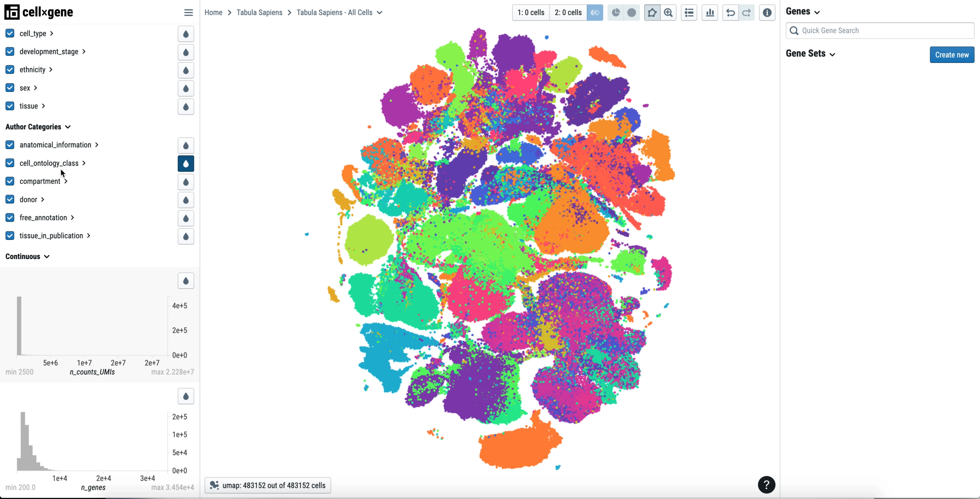This screenshot has width=980, height=499.
Task: Color by tissue using its droplet icon
Action: (x=186, y=107)
